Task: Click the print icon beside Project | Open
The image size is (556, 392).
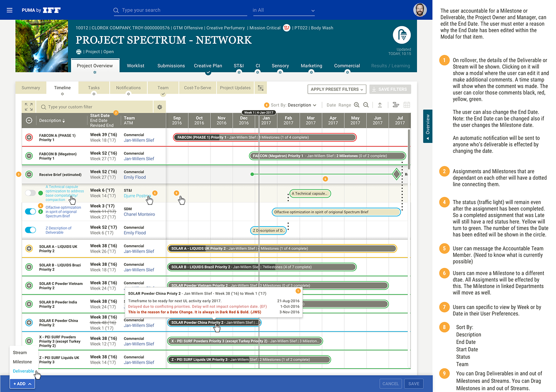Action: pyautogui.click(x=79, y=52)
